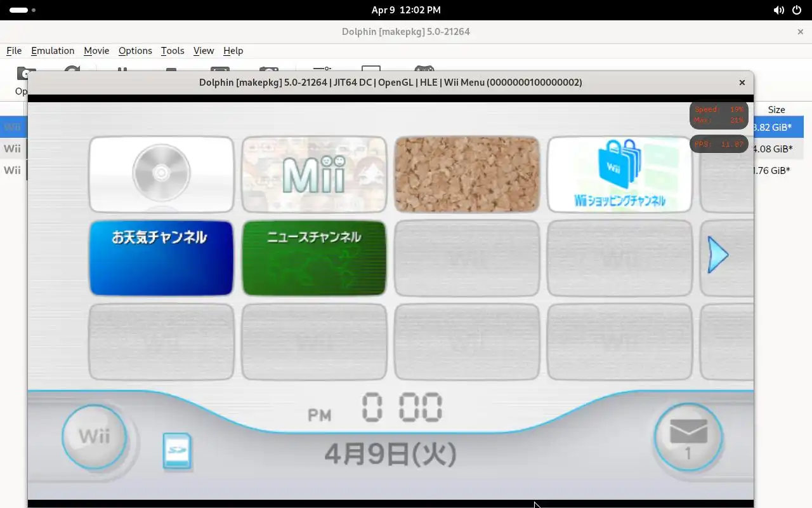The height and width of the screenshot is (508, 812).
Task: Click the system power icon
Action: (797, 10)
